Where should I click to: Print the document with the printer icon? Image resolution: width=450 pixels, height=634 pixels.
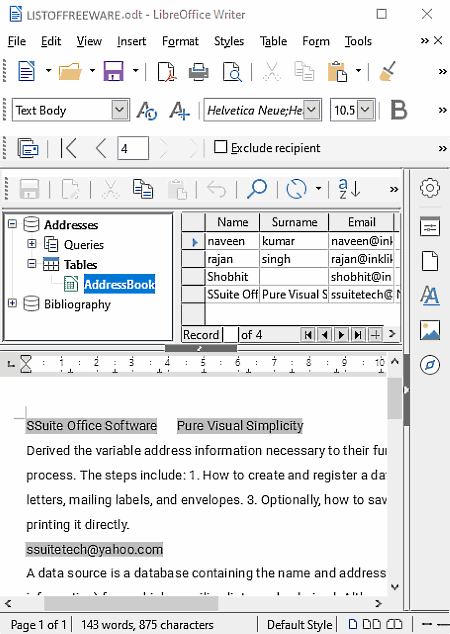click(199, 72)
